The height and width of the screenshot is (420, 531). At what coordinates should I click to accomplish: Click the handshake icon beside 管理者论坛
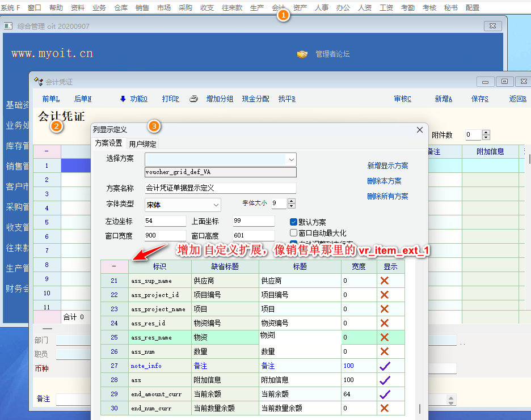(302, 54)
